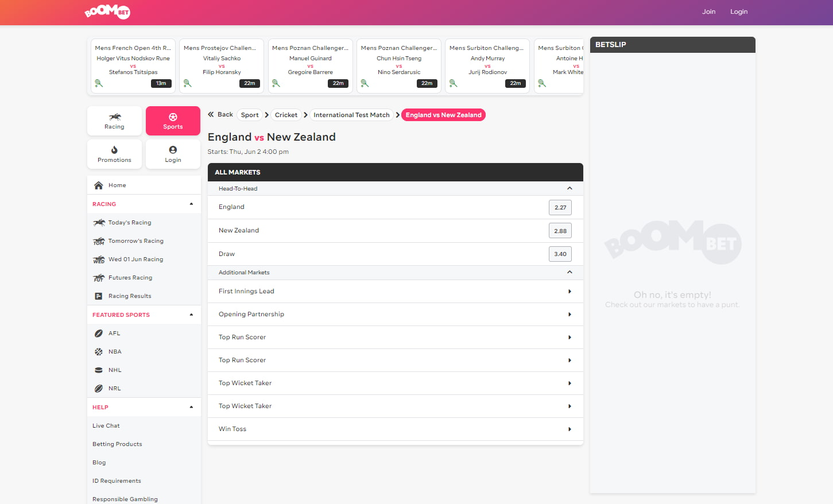Click the double-chevron Back icon
This screenshot has width=833, height=504.
[211, 114]
